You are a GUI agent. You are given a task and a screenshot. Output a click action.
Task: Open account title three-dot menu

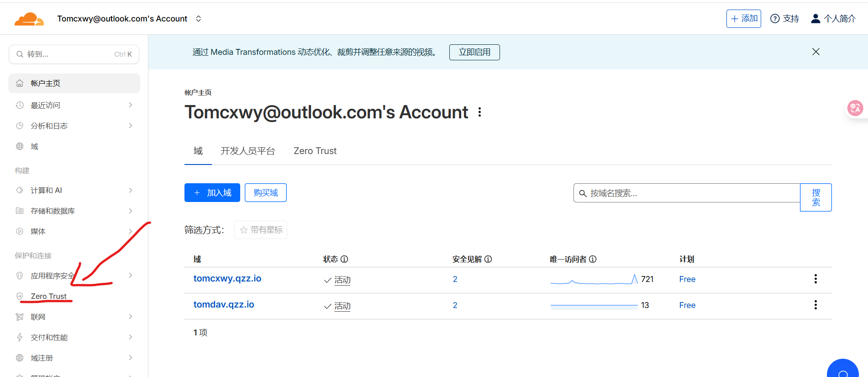(479, 112)
